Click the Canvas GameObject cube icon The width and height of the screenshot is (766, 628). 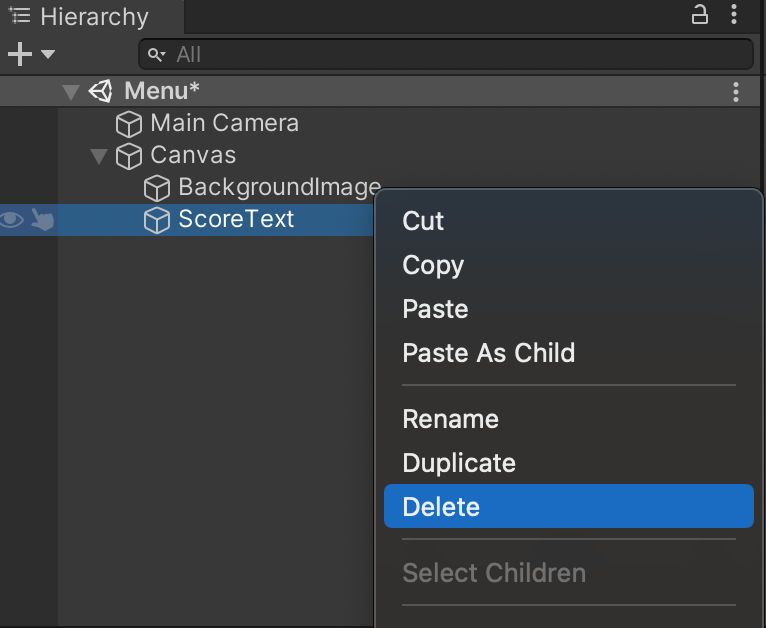click(129, 156)
